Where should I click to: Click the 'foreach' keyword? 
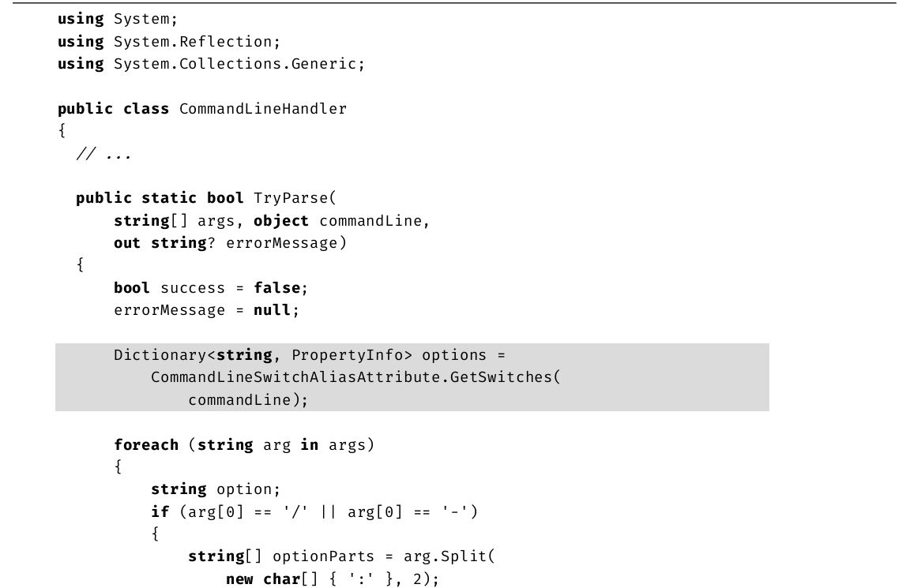tap(146, 445)
